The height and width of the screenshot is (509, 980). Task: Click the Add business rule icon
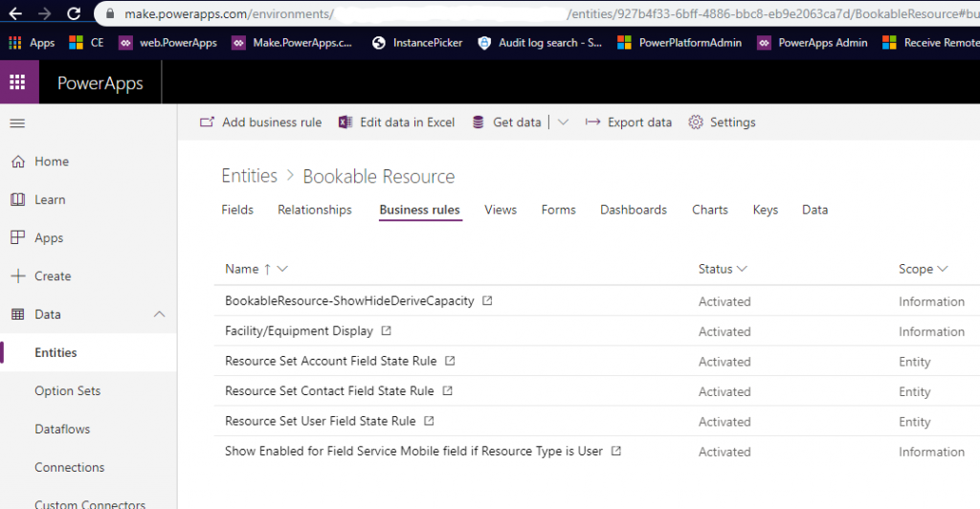[207, 122]
